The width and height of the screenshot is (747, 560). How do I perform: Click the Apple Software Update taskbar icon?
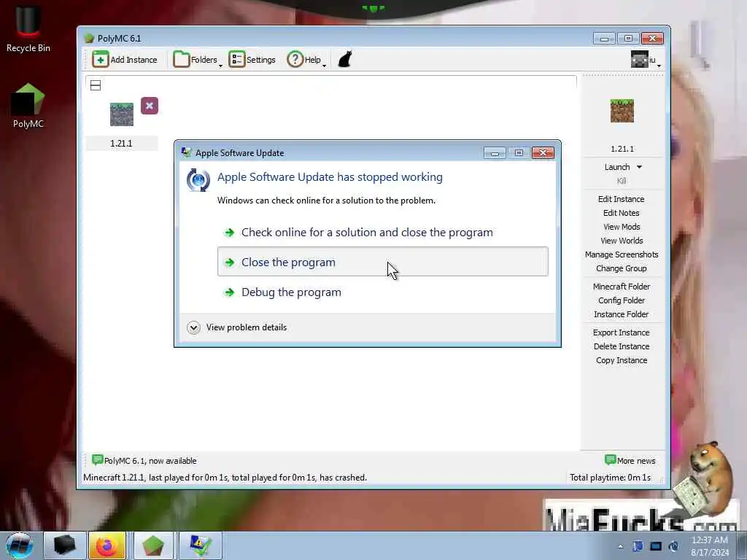201,545
